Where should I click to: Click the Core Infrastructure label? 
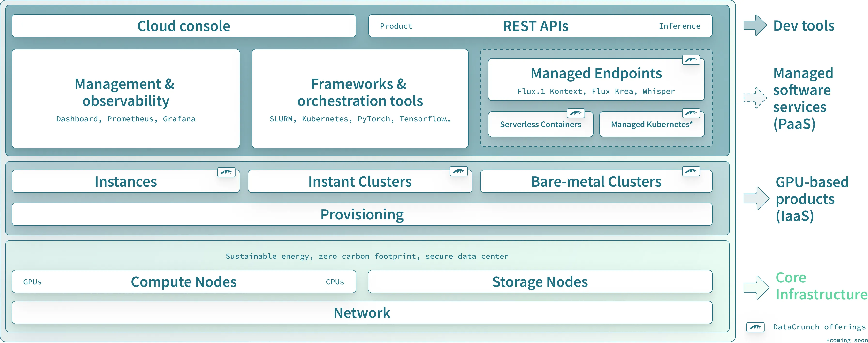tap(821, 286)
